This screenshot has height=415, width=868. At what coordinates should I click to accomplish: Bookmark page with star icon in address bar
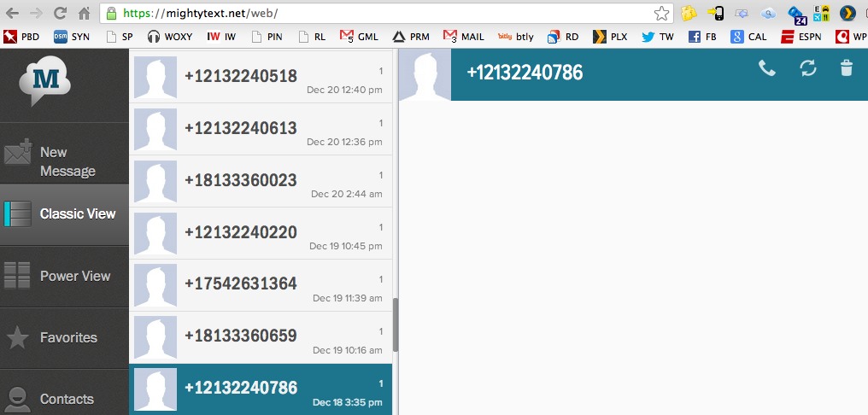coord(661,14)
